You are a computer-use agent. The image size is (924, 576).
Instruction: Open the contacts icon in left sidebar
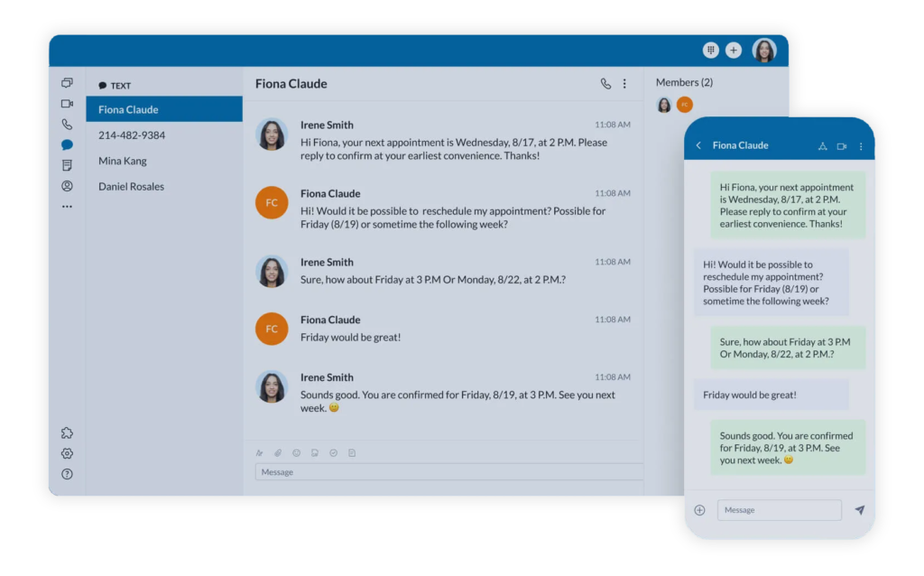67,186
